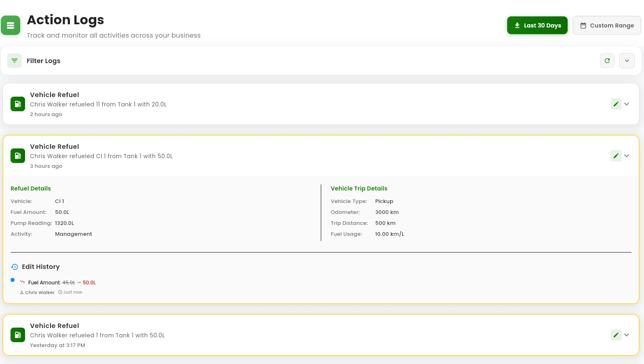Open the green hamburger menu icon
This screenshot has height=364, width=644.
pyautogui.click(x=11, y=25)
